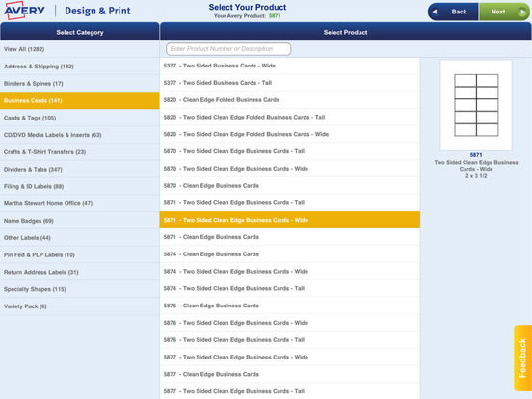Open the Feedback tab
The height and width of the screenshot is (399, 532).
(x=522, y=358)
